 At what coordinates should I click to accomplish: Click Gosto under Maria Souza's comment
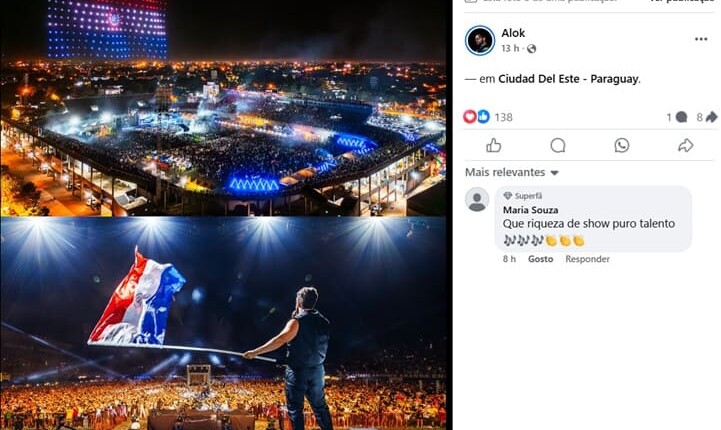click(540, 259)
